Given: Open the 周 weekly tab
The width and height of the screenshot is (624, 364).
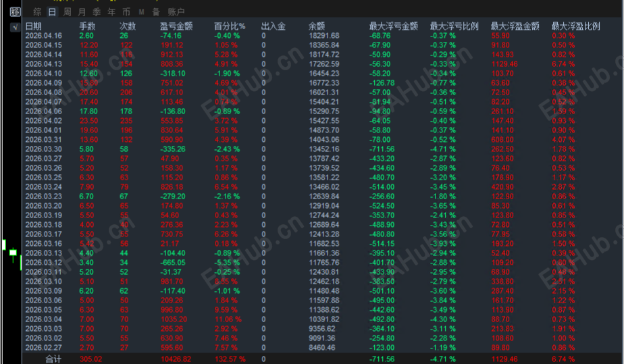Looking at the screenshot, I should [68, 12].
